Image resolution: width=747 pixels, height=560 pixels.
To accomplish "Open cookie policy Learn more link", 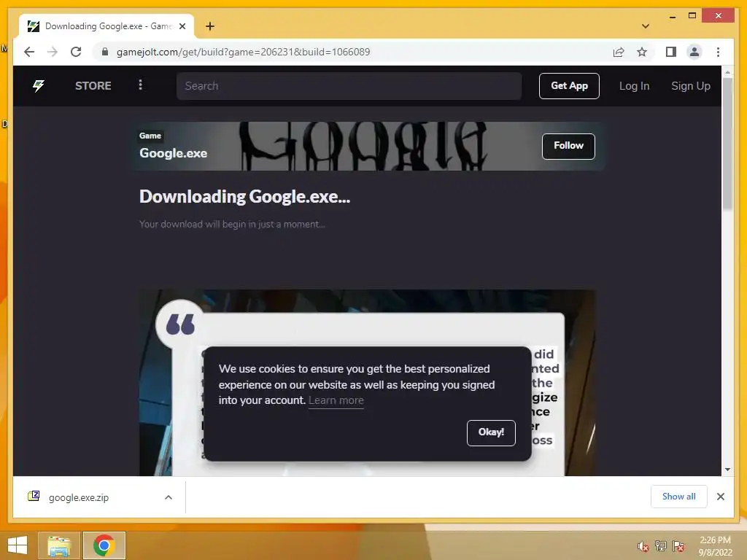I will [336, 400].
